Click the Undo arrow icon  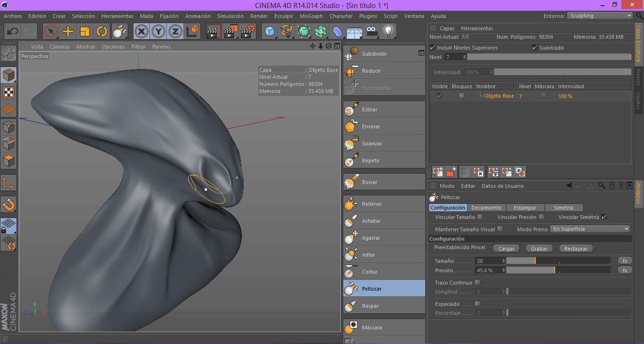pyautogui.click(x=13, y=32)
